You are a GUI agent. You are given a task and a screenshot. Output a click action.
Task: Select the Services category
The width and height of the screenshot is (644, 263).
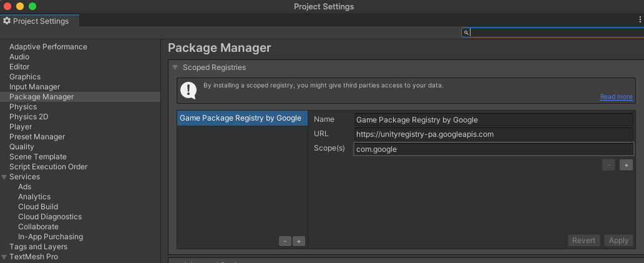point(24,177)
